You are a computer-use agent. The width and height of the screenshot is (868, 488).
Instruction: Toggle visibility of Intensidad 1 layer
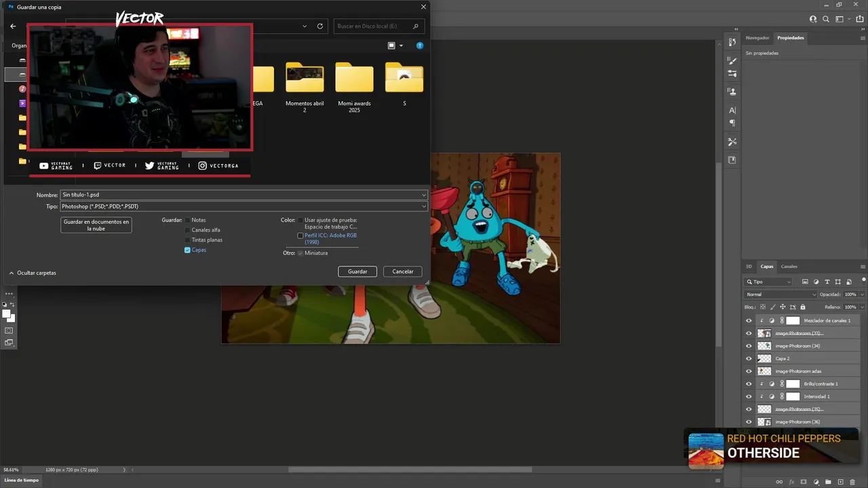(x=749, y=396)
